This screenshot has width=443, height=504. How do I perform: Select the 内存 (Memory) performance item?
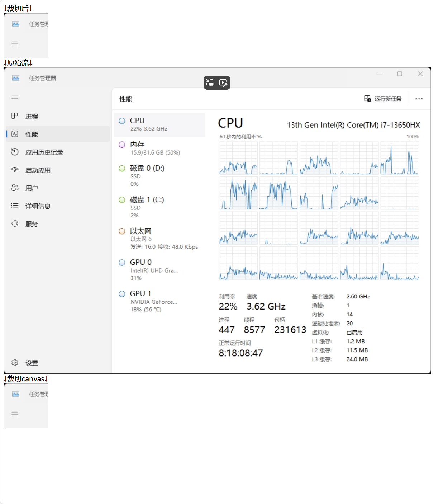tap(159, 148)
